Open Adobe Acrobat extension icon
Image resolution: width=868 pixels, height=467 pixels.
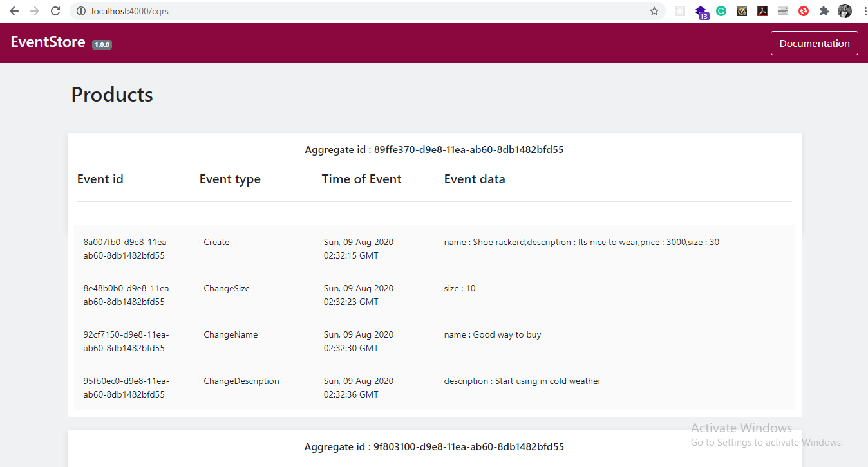762,11
